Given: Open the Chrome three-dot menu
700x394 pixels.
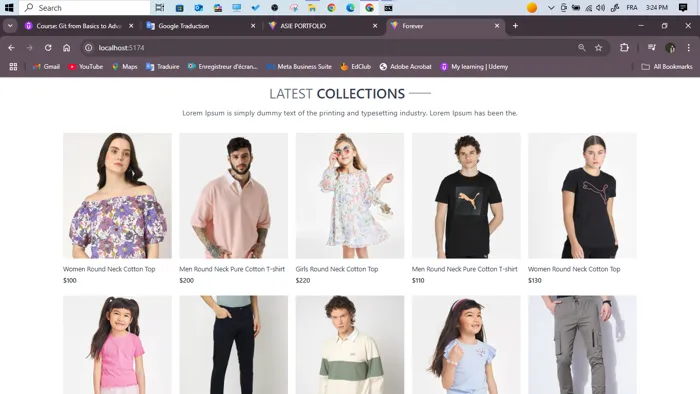Looking at the screenshot, I should [688, 48].
